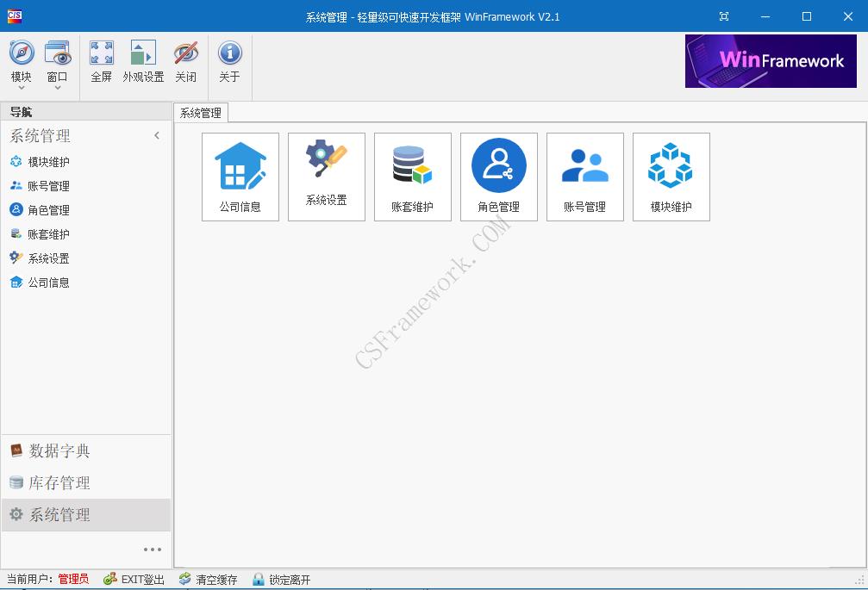Collapse the 系统管理 navigation group
The height and width of the screenshot is (590, 868).
(157, 135)
